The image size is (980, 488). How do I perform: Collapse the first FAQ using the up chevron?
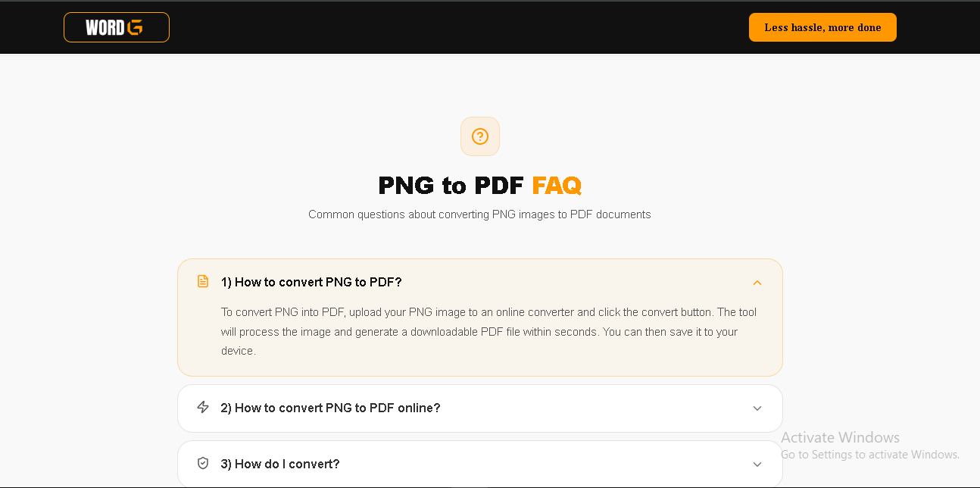(x=757, y=283)
